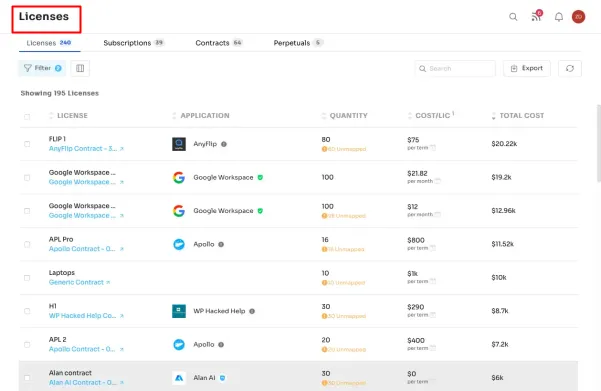Open the external link arrow beside Generic Contract
This screenshot has width=601, height=391.
point(108,283)
